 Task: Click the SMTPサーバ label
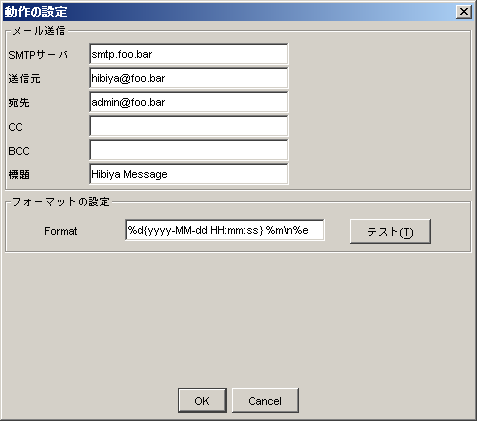click(x=38, y=55)
